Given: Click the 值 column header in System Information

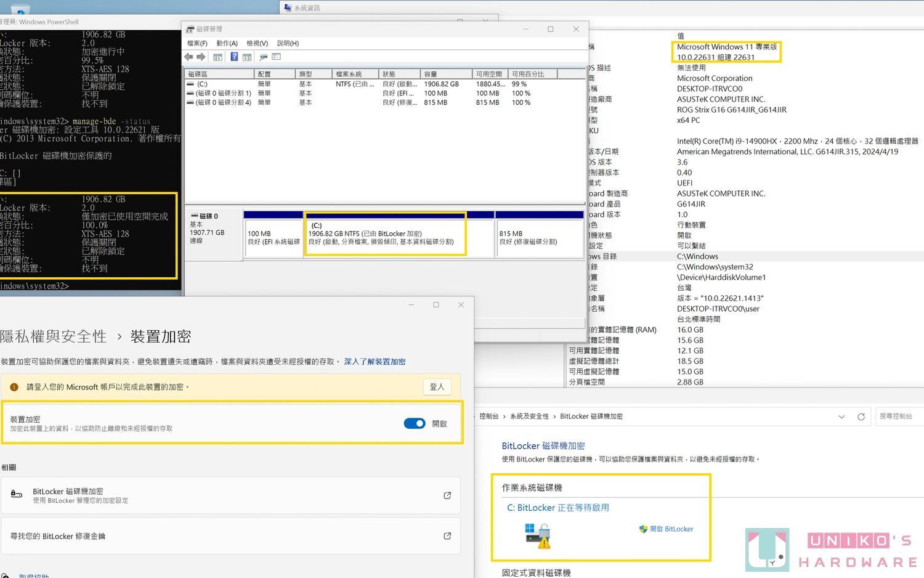Looking at the screenshot, I should click(x=681, y=36).
